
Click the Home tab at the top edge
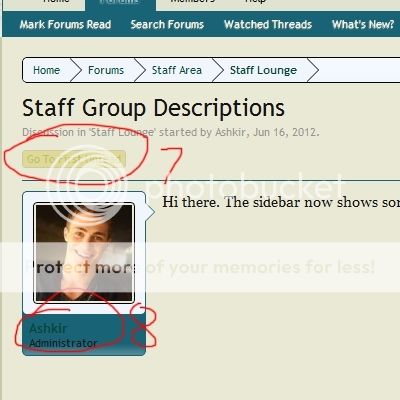56,2
